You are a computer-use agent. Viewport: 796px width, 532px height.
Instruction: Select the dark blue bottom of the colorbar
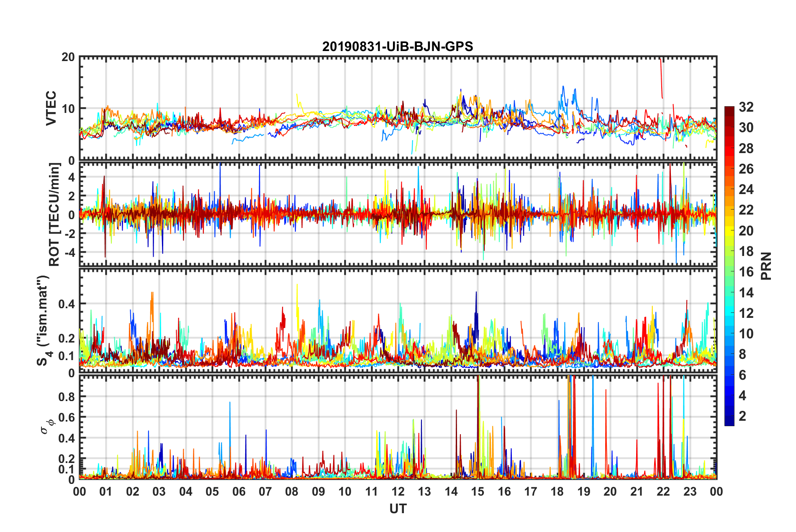(729, 422)
